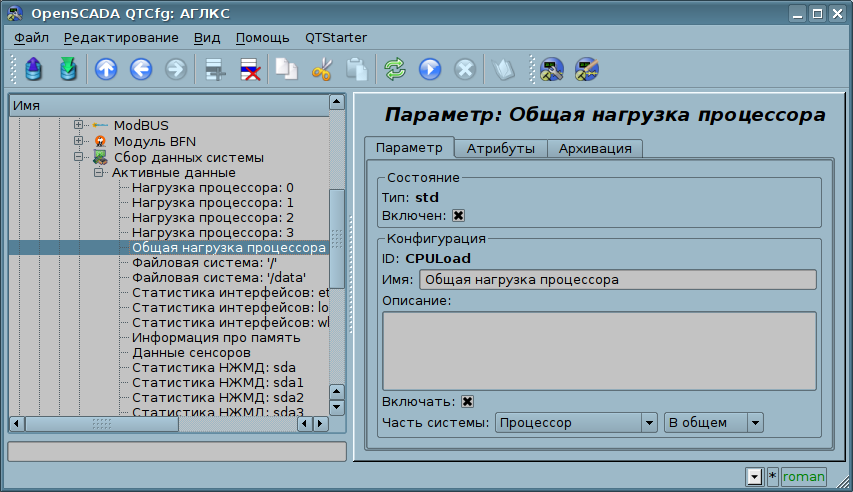This screenshot has height=492, width=853.
Task: Click the delete item icon with red cross
Action: (x=249, y=69)
